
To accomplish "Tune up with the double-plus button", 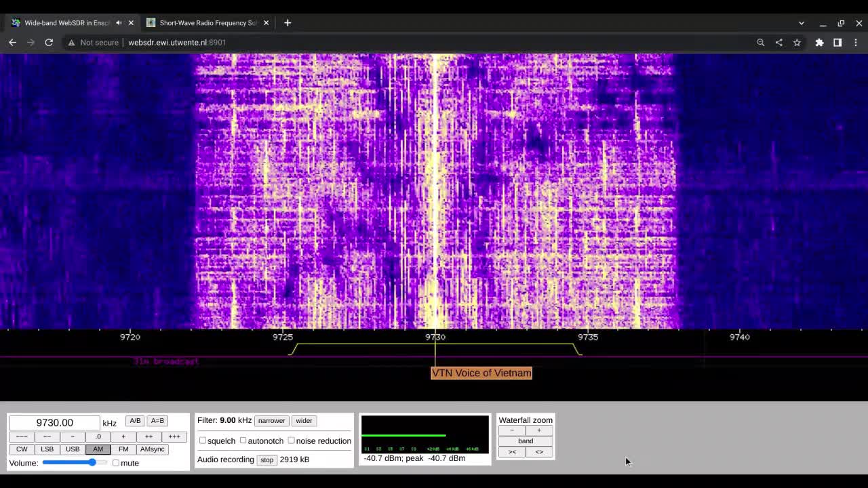I will [x=149, y=436].
